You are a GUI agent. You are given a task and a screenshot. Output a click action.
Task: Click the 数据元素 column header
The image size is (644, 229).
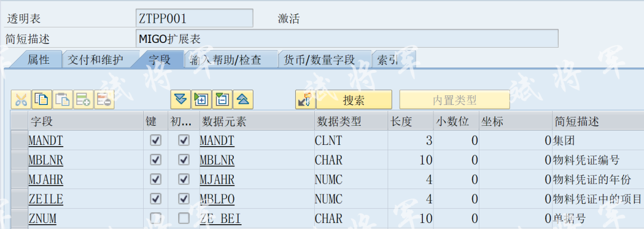[x=256, y=121]
